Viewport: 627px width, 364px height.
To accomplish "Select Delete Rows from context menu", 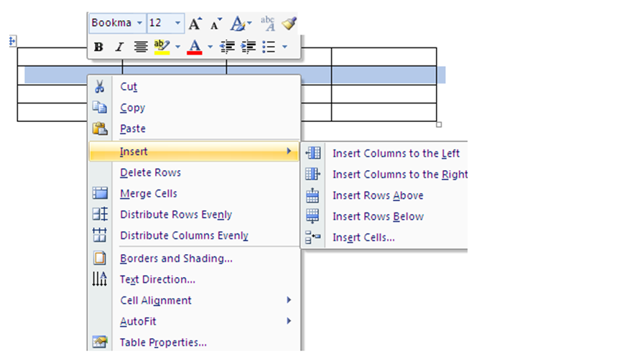I will click(150, 172).
